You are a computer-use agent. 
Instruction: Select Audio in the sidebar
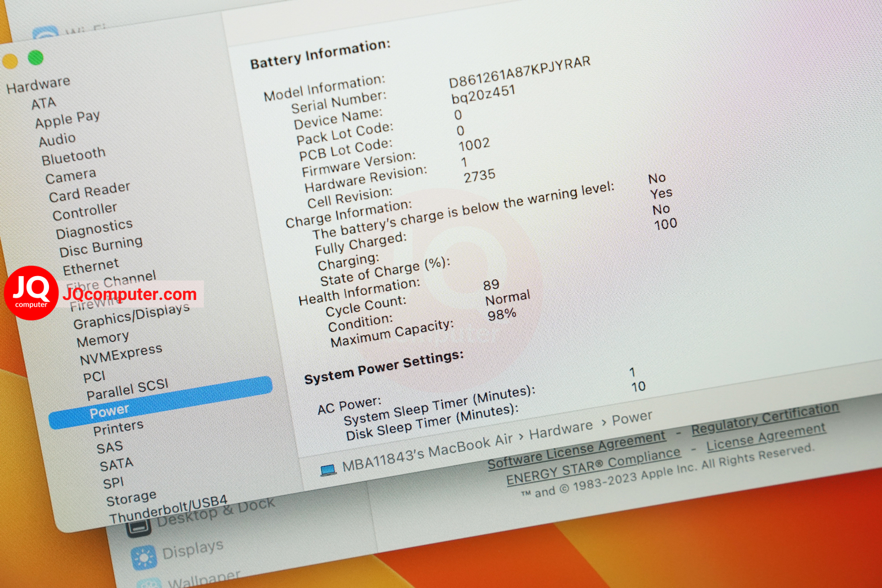click(57, 140)
